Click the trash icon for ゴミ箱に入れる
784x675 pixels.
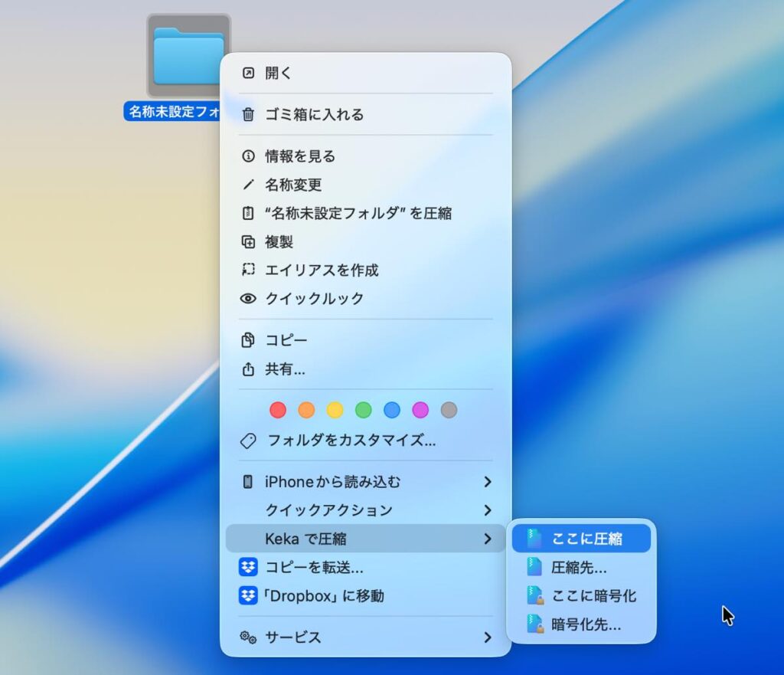tap(248, 115)
